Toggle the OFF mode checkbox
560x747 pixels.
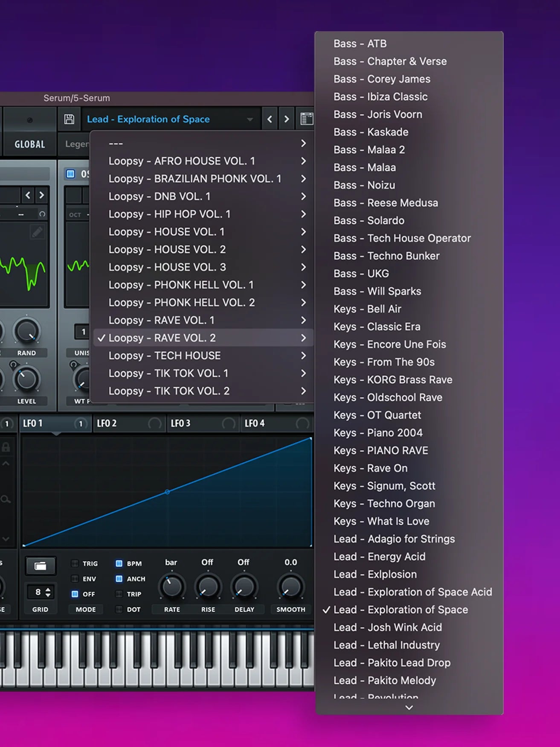coord(75,594)
